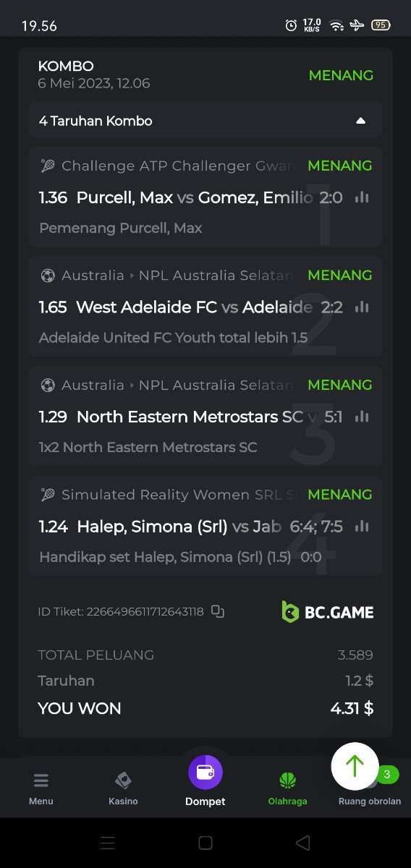The width and height of the screenshot is (411, 868).
Task: Open stats icon for North Eastern Metrostars match
Action: tap(362, 417)
